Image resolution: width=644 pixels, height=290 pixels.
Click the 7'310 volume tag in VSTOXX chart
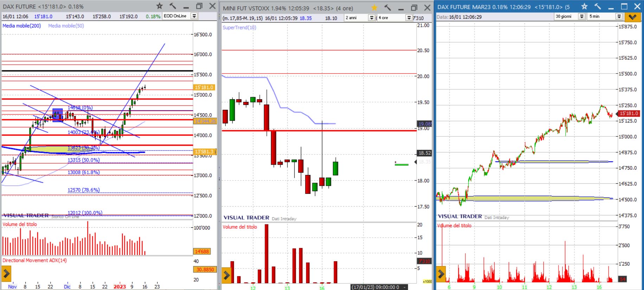424,261
